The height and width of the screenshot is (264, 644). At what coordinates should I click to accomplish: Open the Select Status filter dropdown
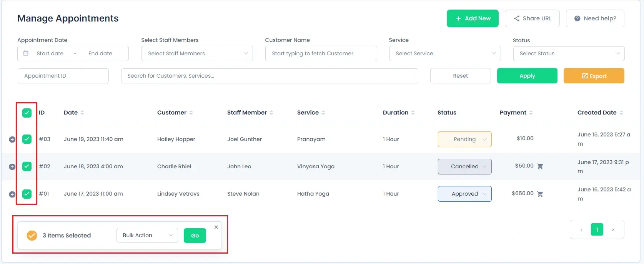pos(569,53)
